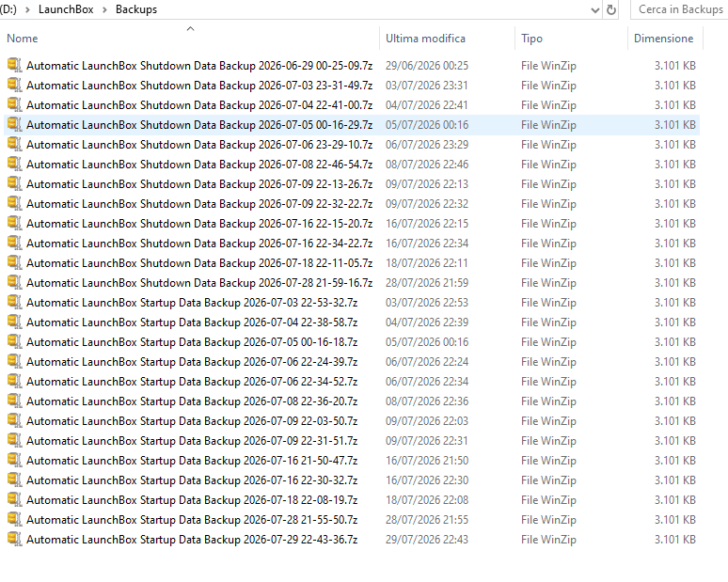Click archive icon of Startup Backup 2026-07-04 22-38-58
The height and width of the screenshot is (582, 728).
coord(14,322)
